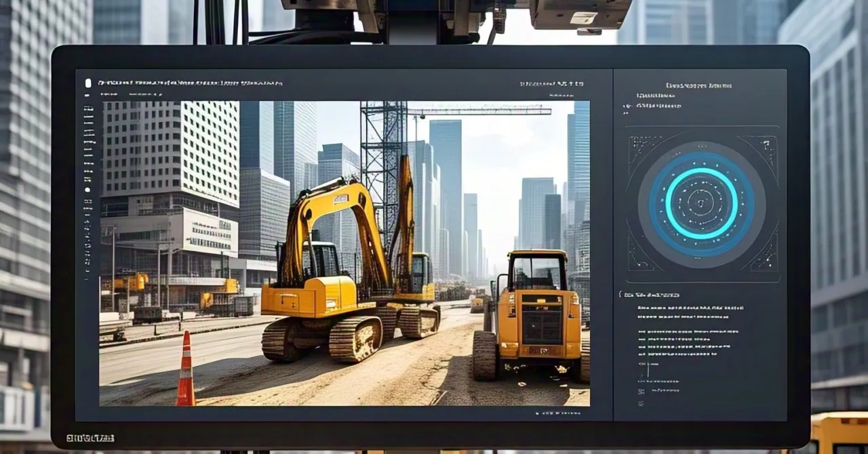Screen dimensions: 868x454
Task: Click the monitor brand logo on the bottom bezel
Action: click(x=90, y=438)
